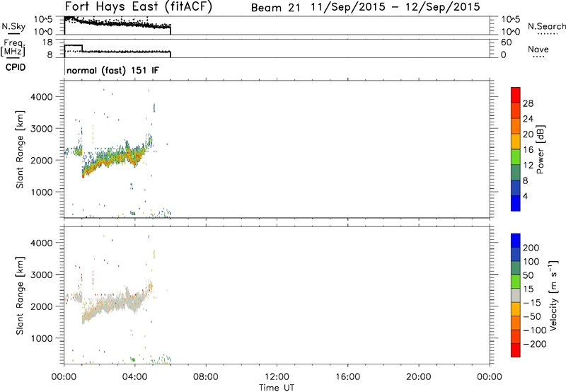Click the red top segment of Power colorbar
The height and width of the screenshot is (392, 566).
(516, 95)
